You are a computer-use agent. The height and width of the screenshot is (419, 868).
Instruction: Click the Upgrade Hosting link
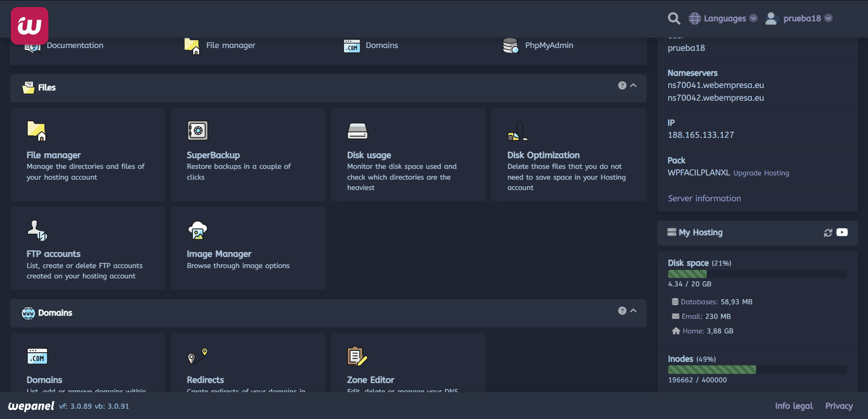761,173
